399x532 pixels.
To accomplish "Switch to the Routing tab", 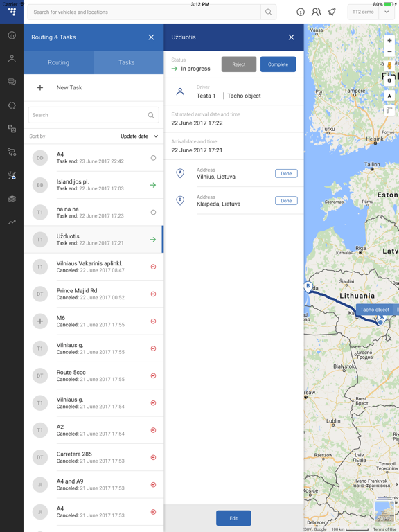I will tap(58, 62).
